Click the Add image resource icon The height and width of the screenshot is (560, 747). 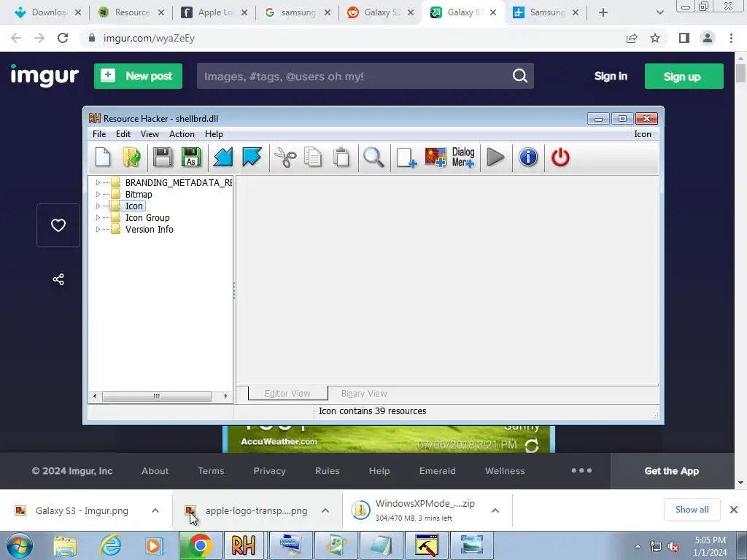click(x=436, y=157)
